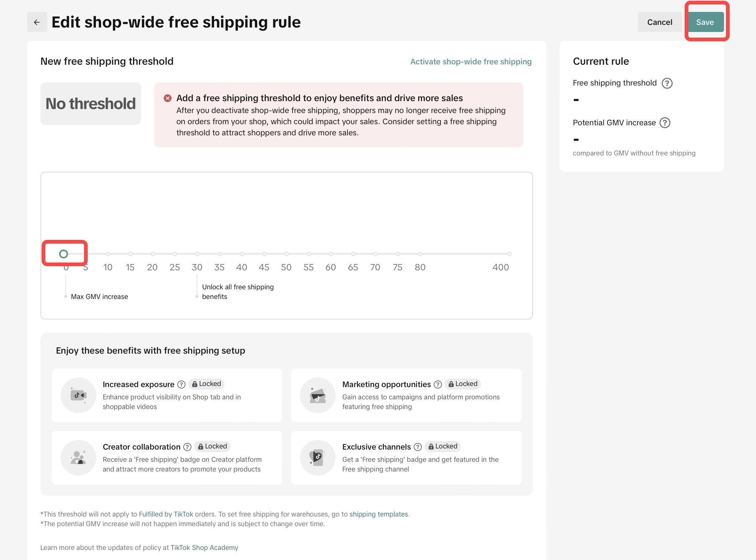Click help icon next to Increased exposure
756x560 pixels.
click(181, 384)
